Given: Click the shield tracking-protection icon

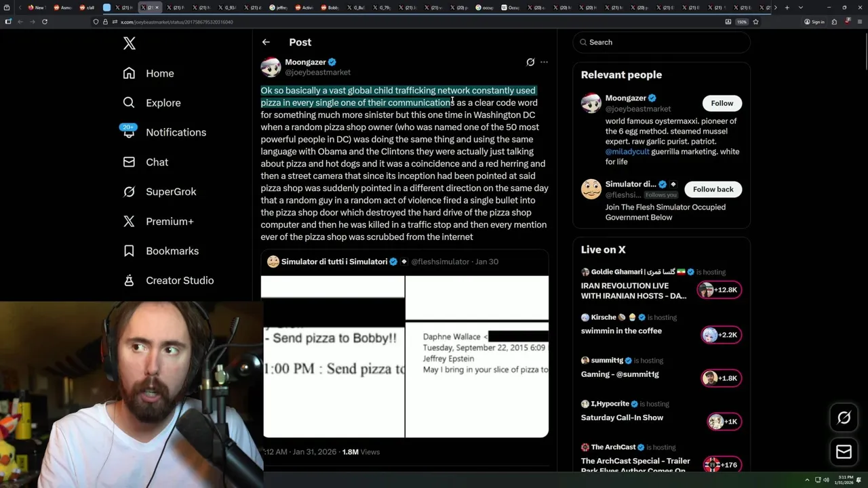Looking at the screenshot, I should pyautogui.click(x=96, y=22).
